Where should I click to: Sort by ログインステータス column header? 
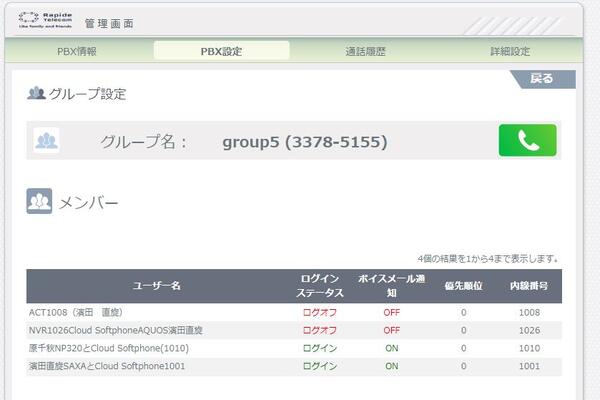pos(321,286)
